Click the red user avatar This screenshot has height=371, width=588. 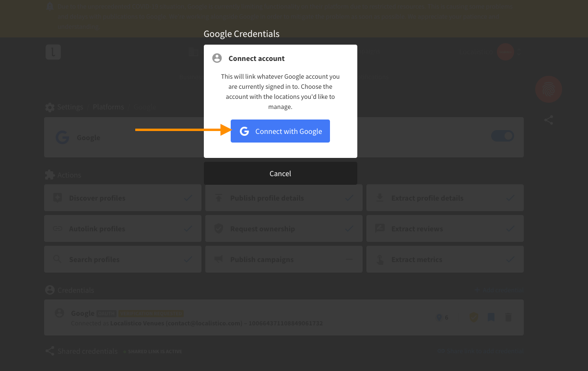(506, 52)
